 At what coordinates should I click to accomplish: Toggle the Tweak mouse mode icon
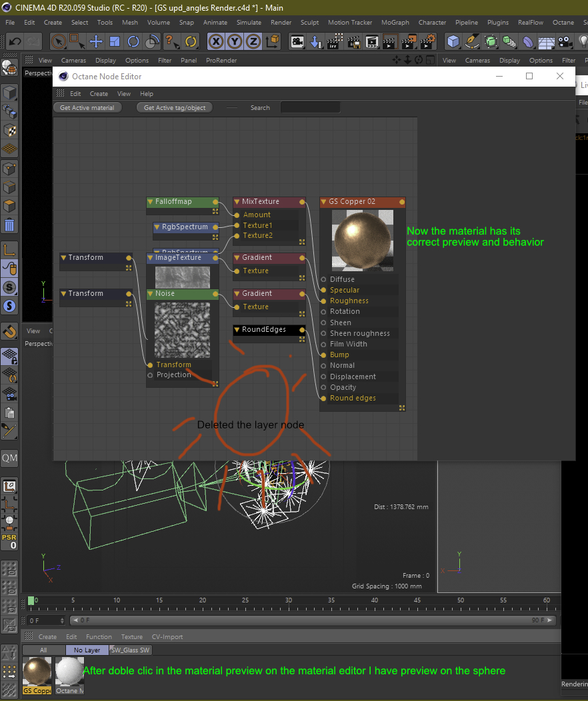pyautogui.click(x=9, y=269)
